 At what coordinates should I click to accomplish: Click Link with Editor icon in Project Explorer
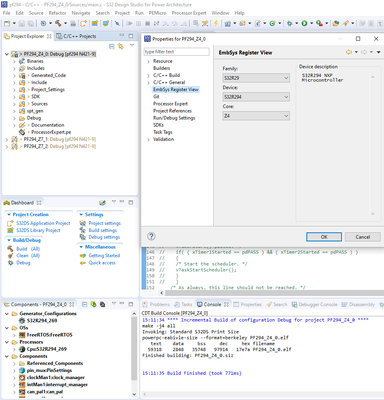coord(120,46)
